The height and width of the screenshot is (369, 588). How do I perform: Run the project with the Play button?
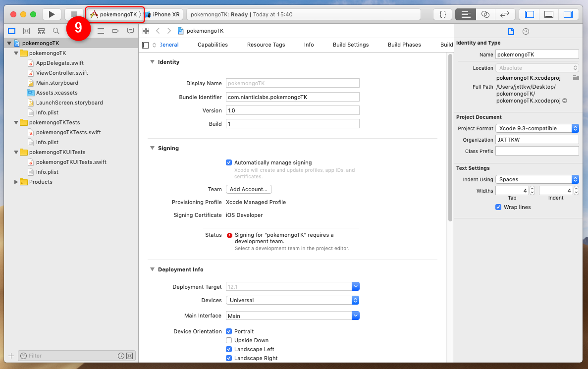tap(52, 14)
